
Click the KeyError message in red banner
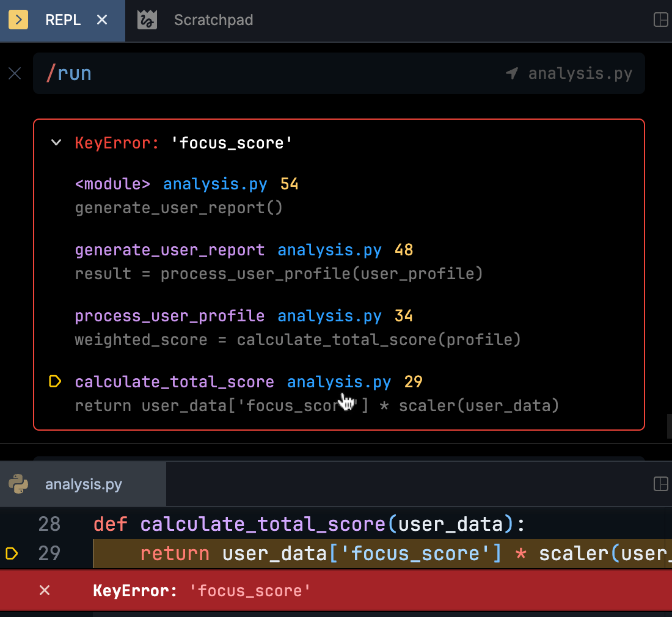pyautogui.click(x=202, y=591)
